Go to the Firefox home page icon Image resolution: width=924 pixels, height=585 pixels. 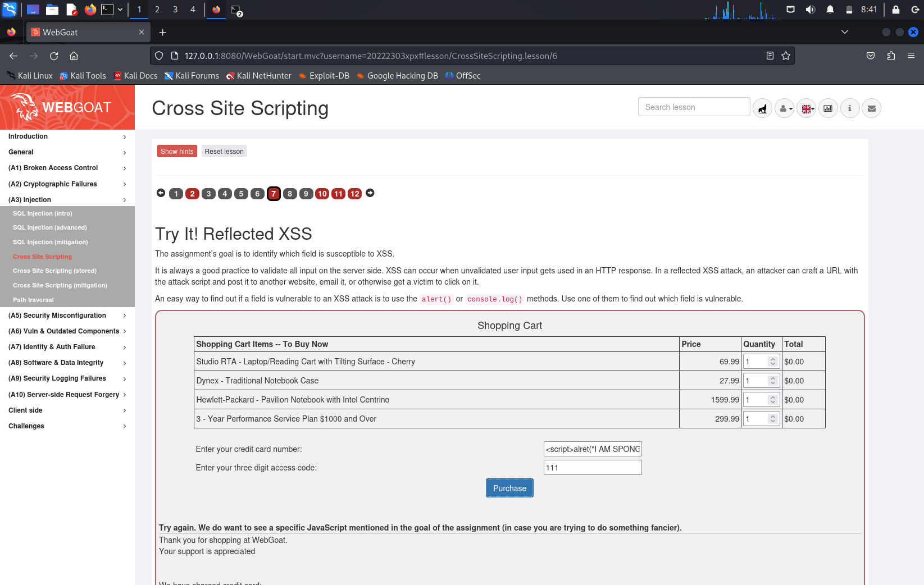[x=74, y=56]
